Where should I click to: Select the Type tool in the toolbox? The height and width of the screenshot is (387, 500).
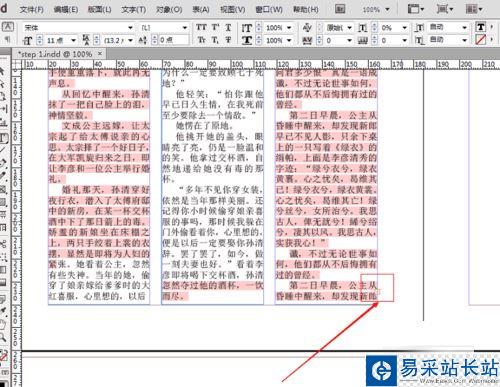pyautogui.click(x=4, y=138)
